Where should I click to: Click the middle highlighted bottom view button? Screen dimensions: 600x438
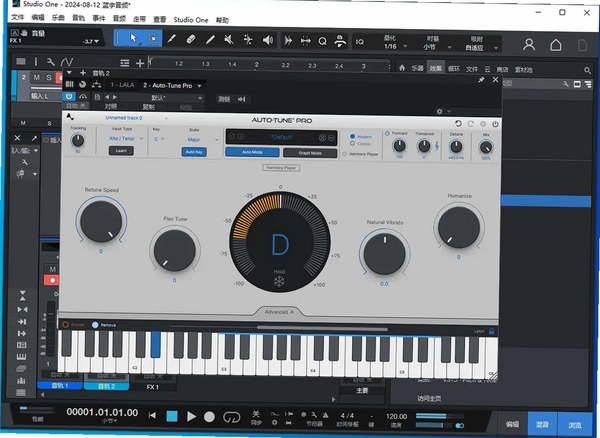(542, 424)
